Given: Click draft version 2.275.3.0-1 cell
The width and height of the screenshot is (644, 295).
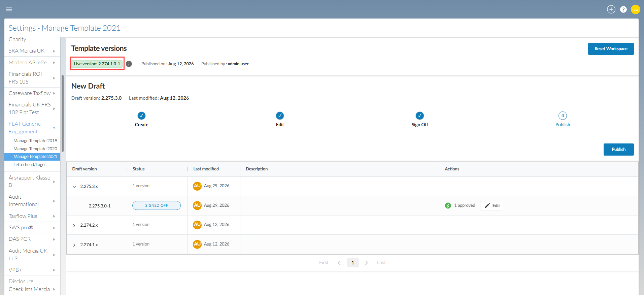Looking at the screenshot, I should click(x=100, y=206).
